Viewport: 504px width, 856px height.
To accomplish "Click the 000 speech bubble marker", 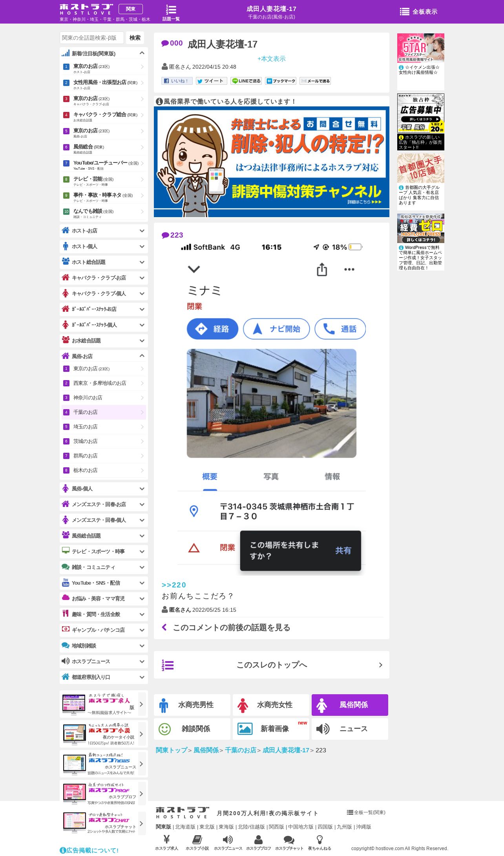I will tap(172, 43).
